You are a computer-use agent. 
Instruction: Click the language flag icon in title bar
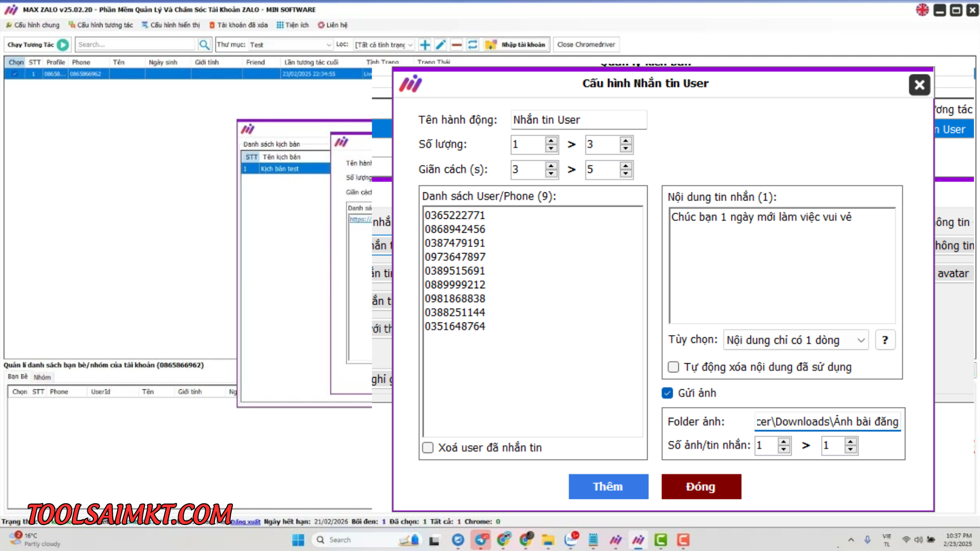click(x=922, y=10)
